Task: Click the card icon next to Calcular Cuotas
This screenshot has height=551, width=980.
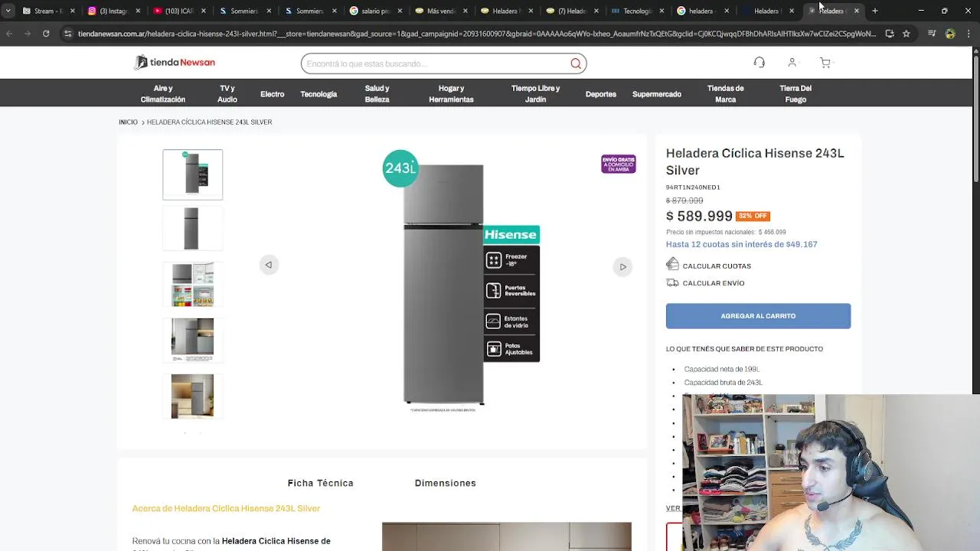Action: click(672, 264)
